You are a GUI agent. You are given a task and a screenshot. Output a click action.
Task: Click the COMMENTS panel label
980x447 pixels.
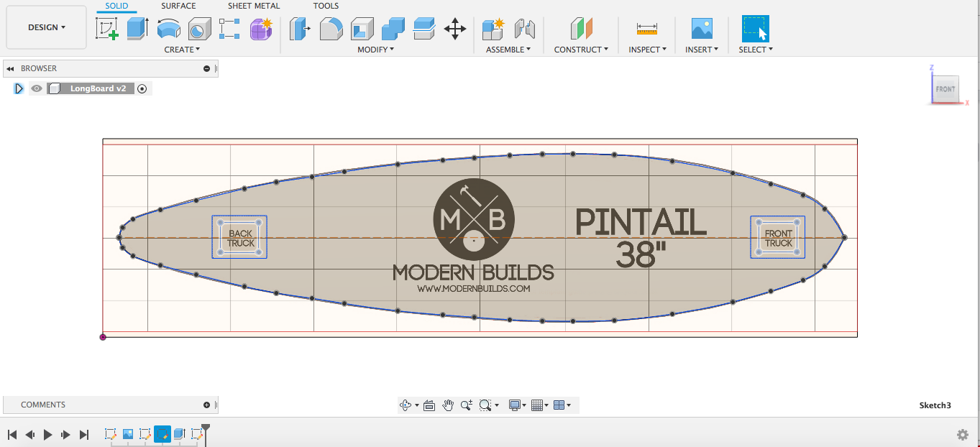coord(43,405)
